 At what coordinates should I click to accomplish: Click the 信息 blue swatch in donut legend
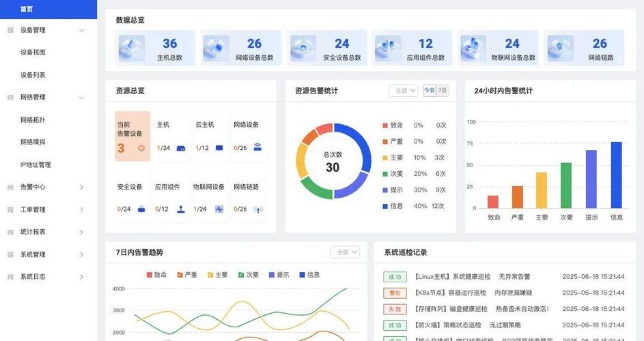click(385, 207)
